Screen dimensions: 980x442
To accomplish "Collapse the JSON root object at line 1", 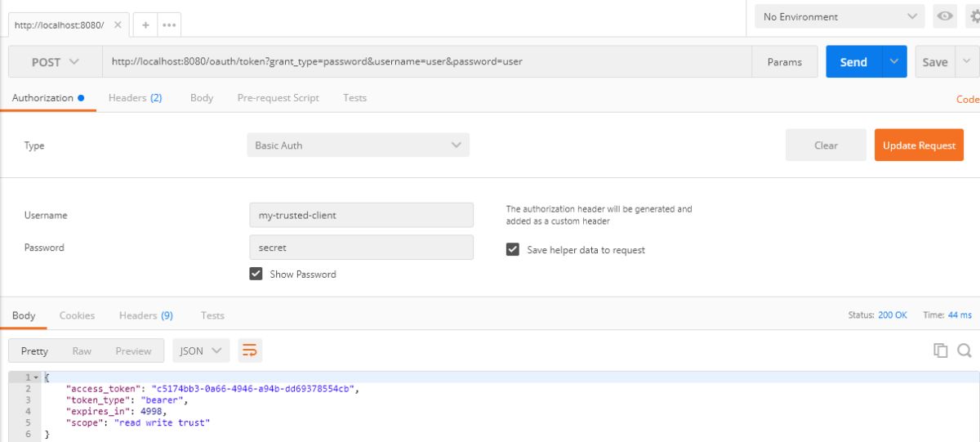I will tap(36, 377).
